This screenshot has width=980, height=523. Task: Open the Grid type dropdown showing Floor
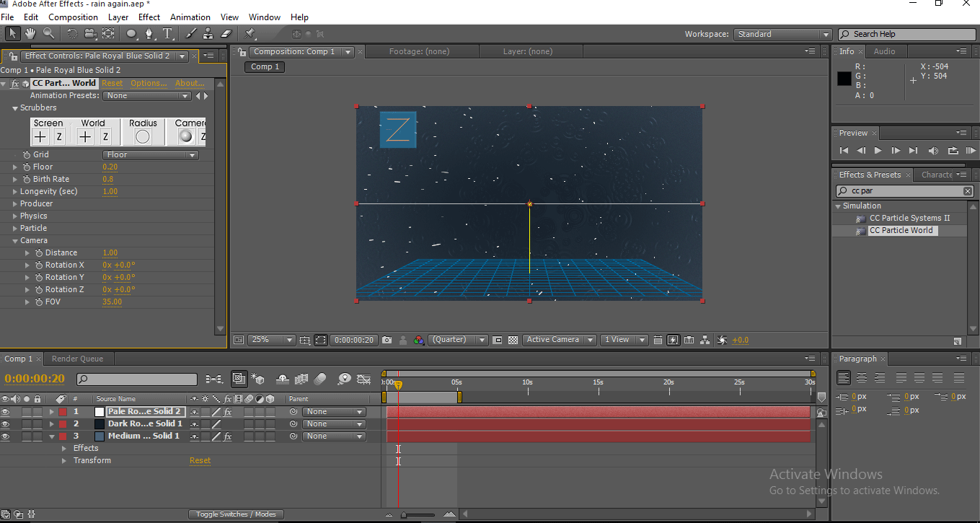[x=151, y=155]
